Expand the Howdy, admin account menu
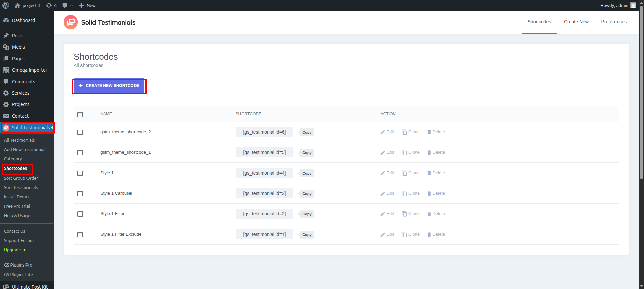The image size is (644, 289). tap(614, 5)
